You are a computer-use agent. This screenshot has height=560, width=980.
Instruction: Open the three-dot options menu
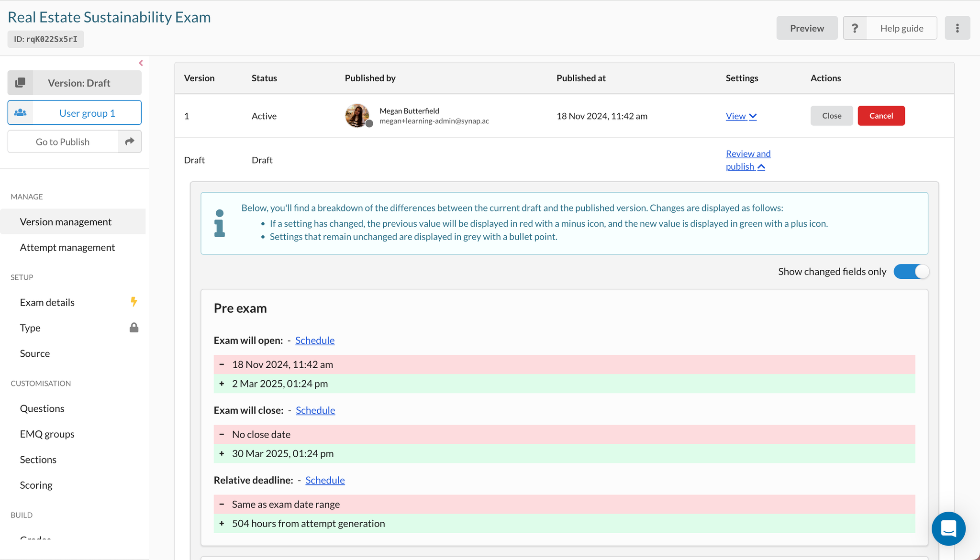pyautogui.click(x=958, y=28)
